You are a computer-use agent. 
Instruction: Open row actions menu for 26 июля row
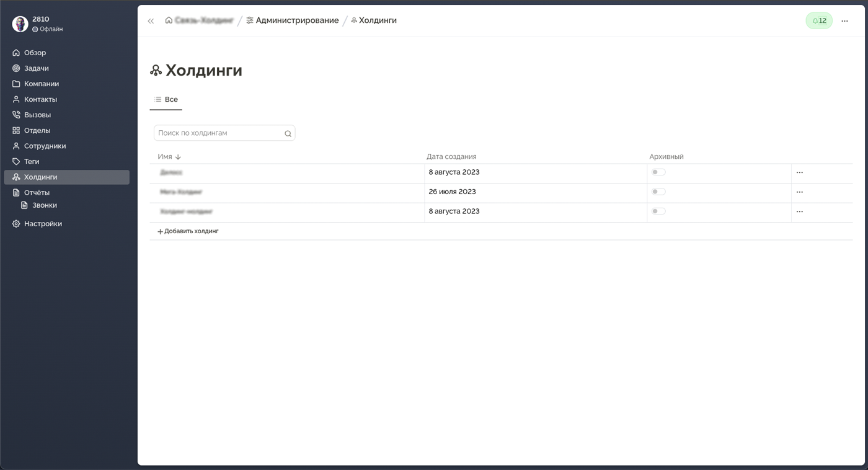tap(799, 192)
